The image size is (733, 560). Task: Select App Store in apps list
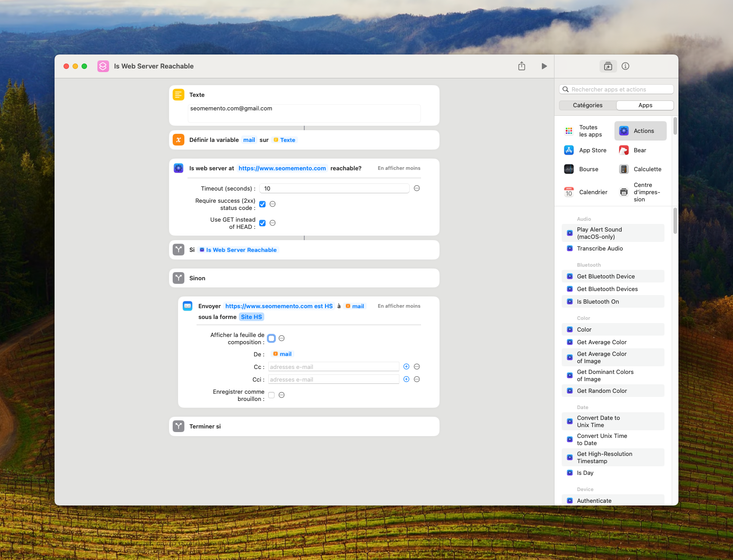(586, 150)
